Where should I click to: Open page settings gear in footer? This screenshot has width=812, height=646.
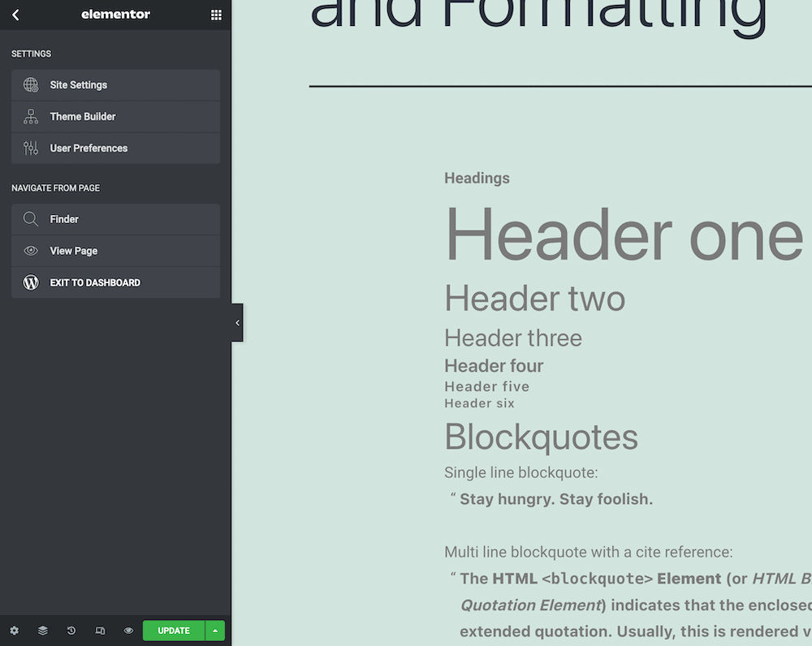(15, 631)
